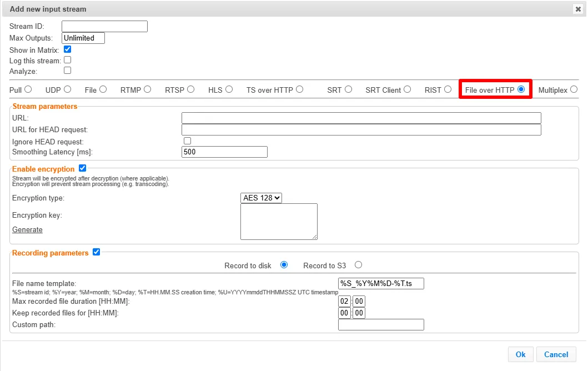Choose the File radio button
This screenshot has height=371, width=588.
(103, 89)
